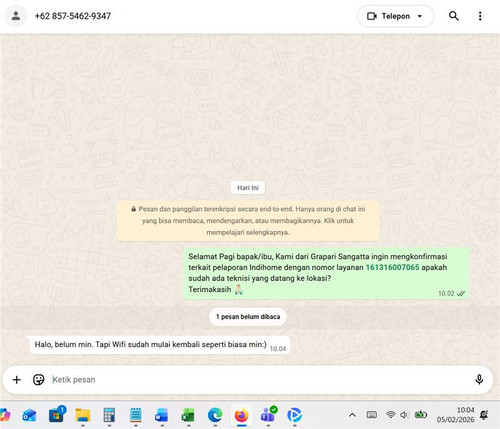Click the 10.04 timestamp of received message

(x=278, y=349)
